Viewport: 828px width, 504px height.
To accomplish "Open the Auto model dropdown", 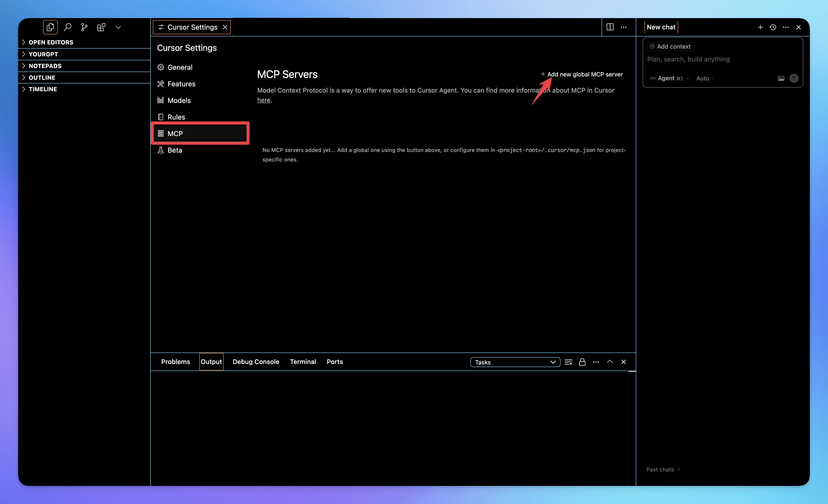I will click(x=705, y=78).
